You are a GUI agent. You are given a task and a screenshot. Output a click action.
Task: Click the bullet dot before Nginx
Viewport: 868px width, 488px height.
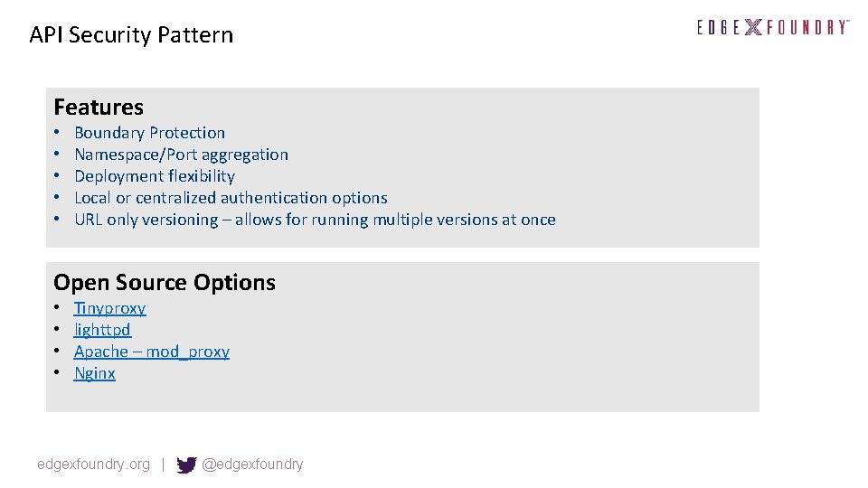56,373
